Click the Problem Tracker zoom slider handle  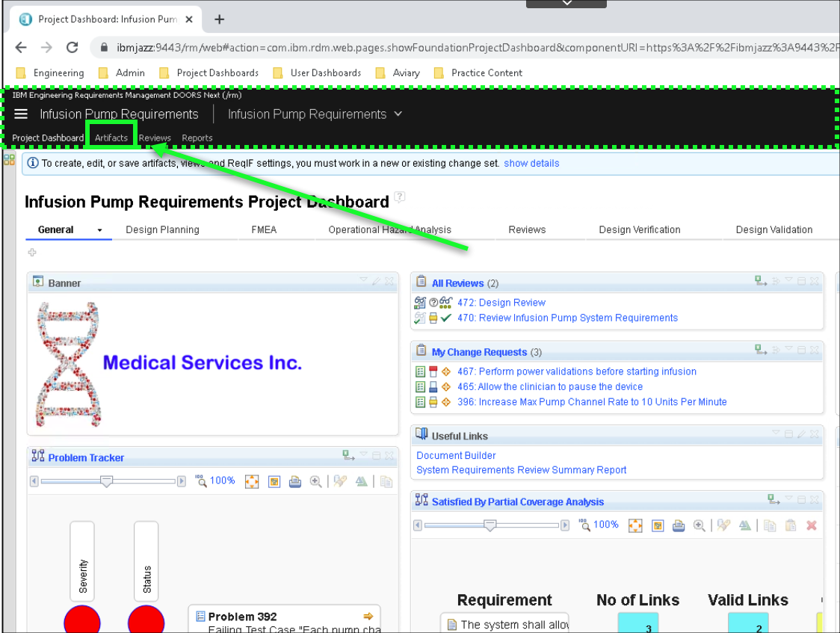coord(106,481)
